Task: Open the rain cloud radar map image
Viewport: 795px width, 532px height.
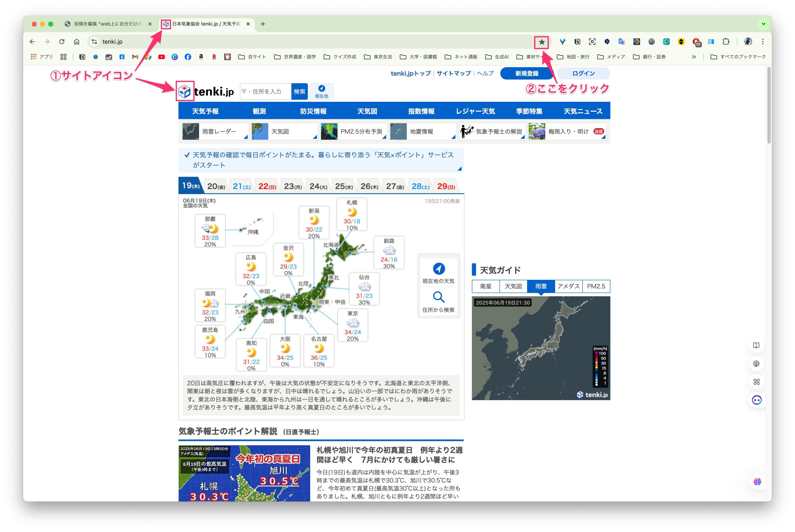Action: click(x=541, y=348)
